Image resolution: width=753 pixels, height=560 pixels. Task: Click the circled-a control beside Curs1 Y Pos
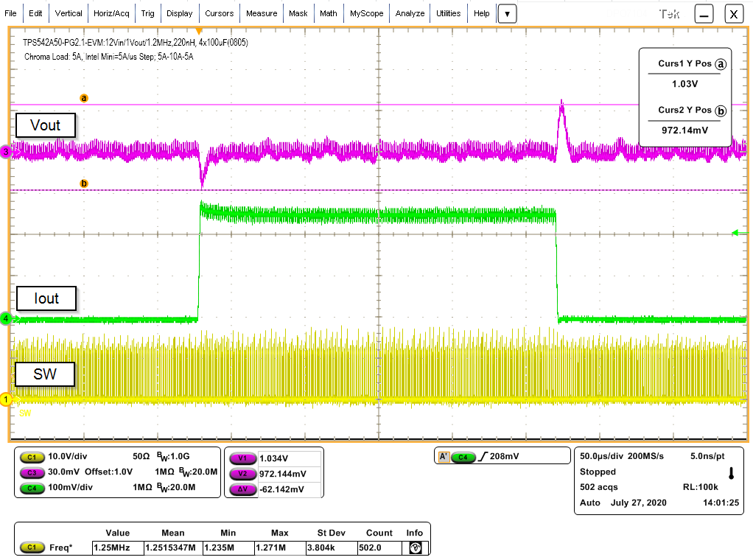[721, 64]
